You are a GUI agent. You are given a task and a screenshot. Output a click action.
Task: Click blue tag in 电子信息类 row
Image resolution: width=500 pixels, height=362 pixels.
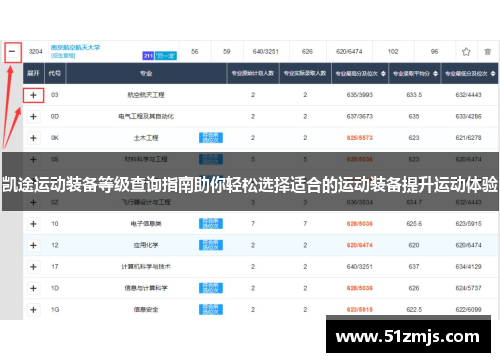[211, 223]
